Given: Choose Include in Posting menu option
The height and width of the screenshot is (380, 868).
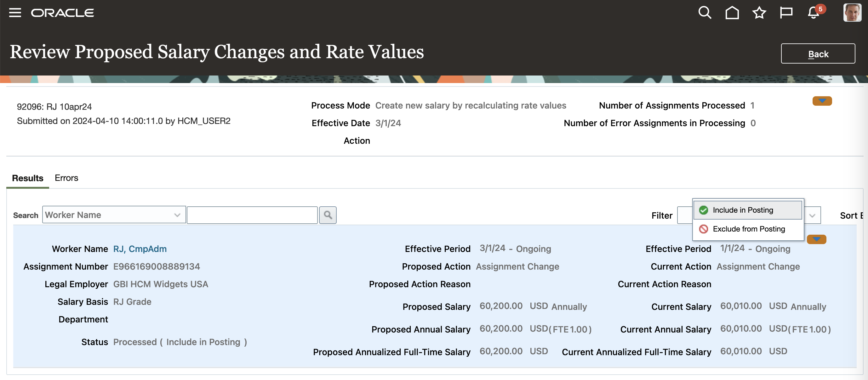Looking at the screenshot, I should pyautogui.click(x=743, y=210).
